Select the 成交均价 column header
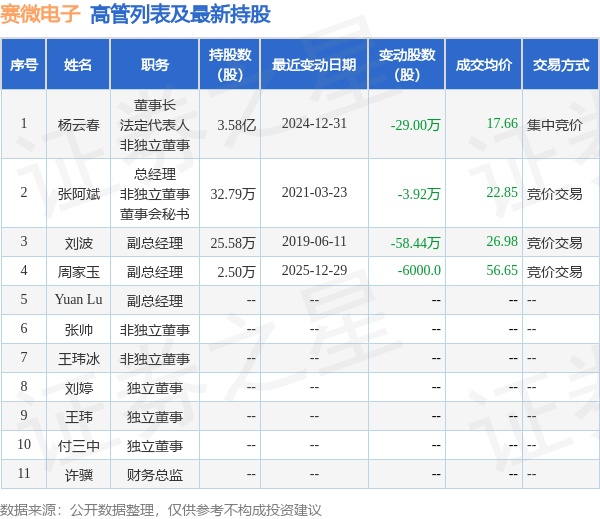This screenshot has height=519, width=600. (484, 65)
